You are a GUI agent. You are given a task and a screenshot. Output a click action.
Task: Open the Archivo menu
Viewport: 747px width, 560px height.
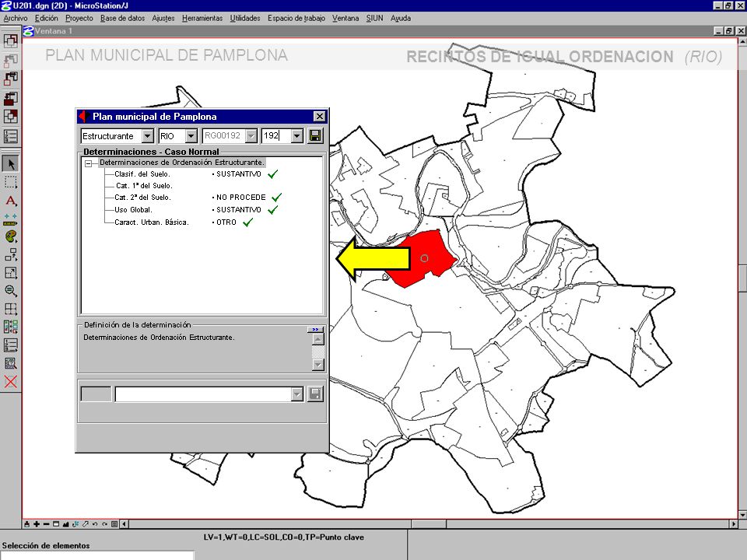pyautogui.click(x=16, y=18)
